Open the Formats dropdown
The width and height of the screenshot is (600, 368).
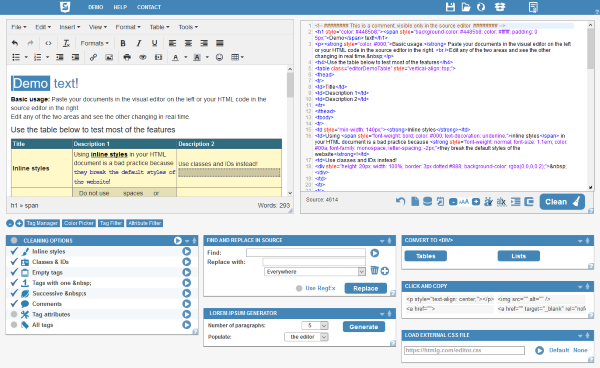click(95, 43)
